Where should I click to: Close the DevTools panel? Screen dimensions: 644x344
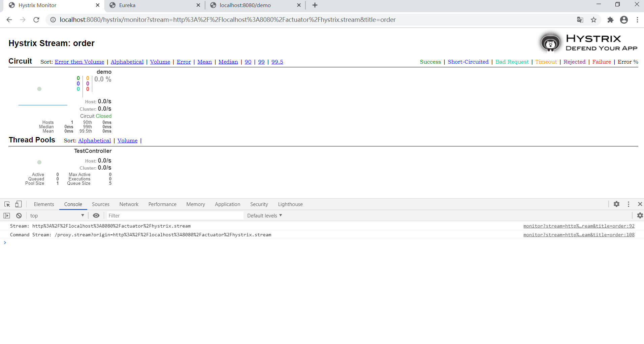[640, 204]
